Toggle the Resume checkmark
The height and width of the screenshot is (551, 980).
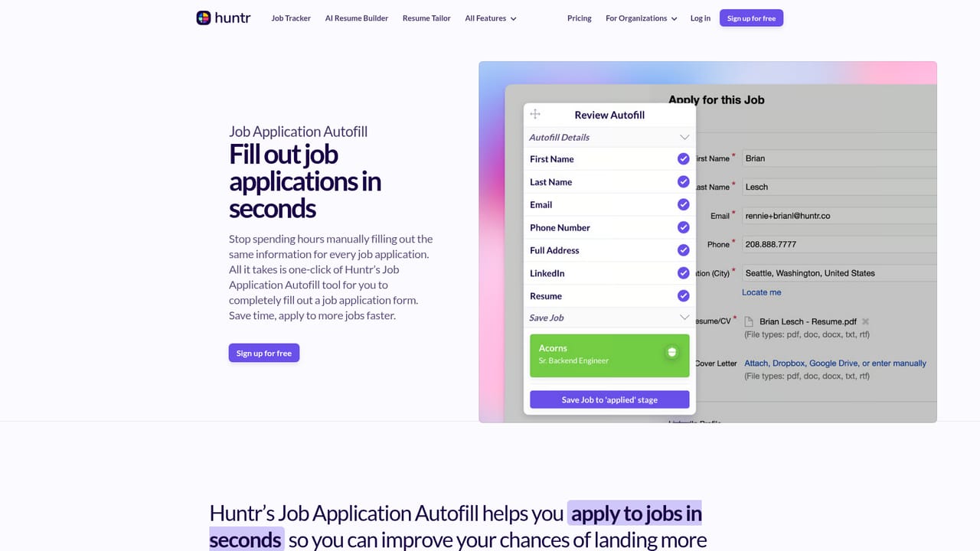pos(683,296)
